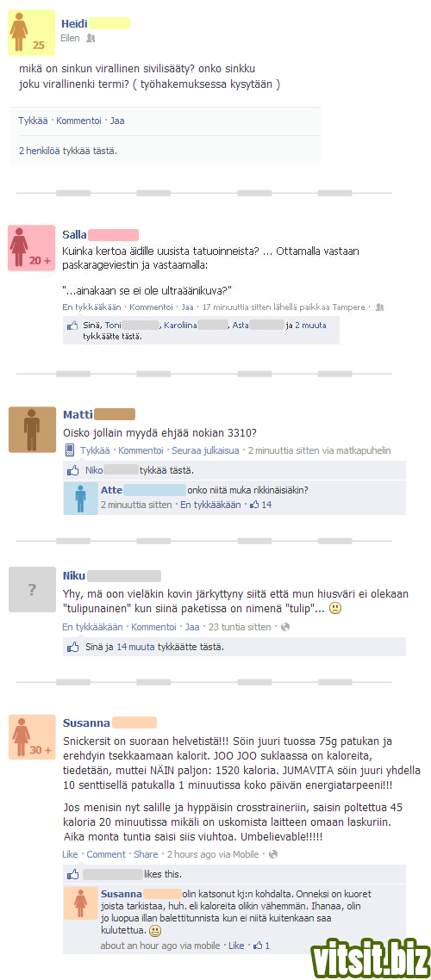This screenshot has width=431, height=980.
Task: Click thumbs-up icon next to Niko tykkää tästä
Action: [x=73, y=470]
